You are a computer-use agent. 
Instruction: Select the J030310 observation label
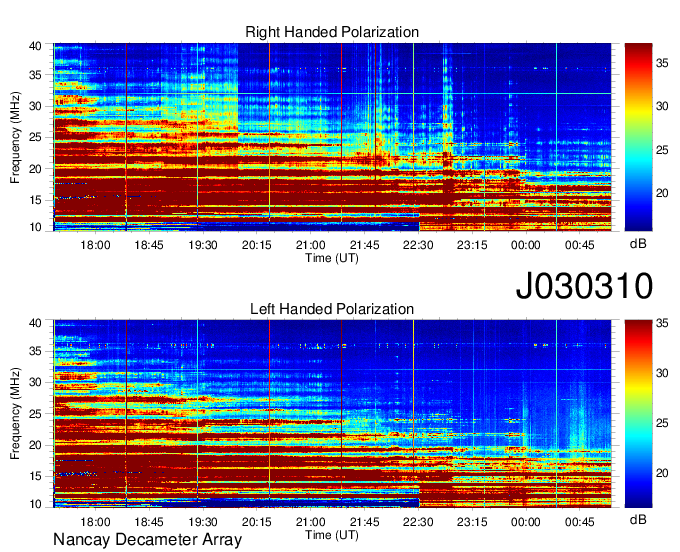[584, 285]
